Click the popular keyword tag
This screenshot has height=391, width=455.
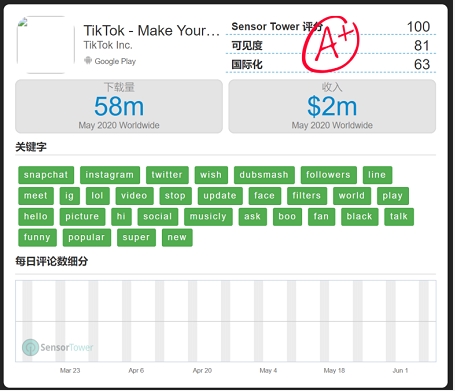pyautogui.click(x=87, y=237)
